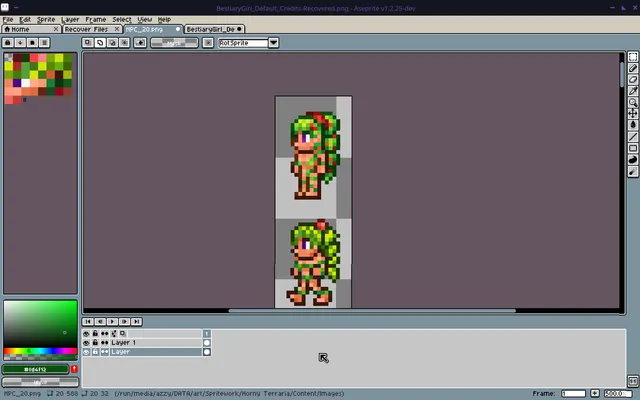The image size is (640, 400).
Task: Go to previous frame button
Action: pos(100,322)
